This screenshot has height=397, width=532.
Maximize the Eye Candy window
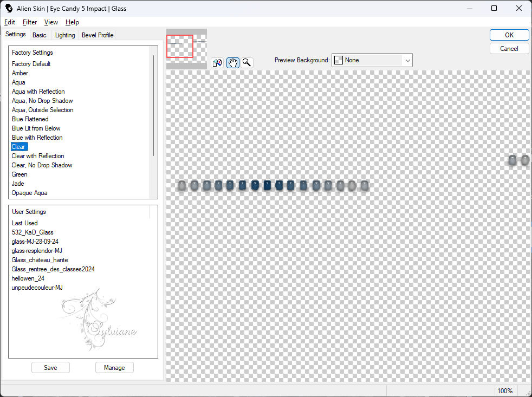pyautogui.click(x=494, y=8)
